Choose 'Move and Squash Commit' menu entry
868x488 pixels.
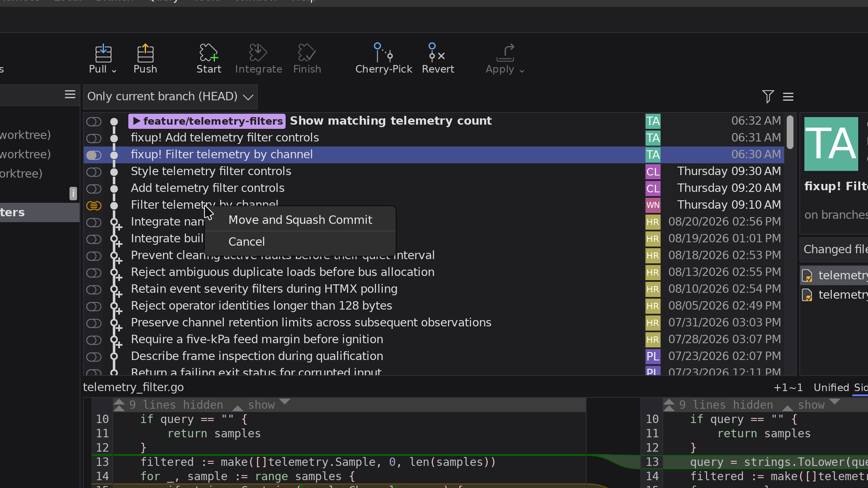(x=300, y=220)
